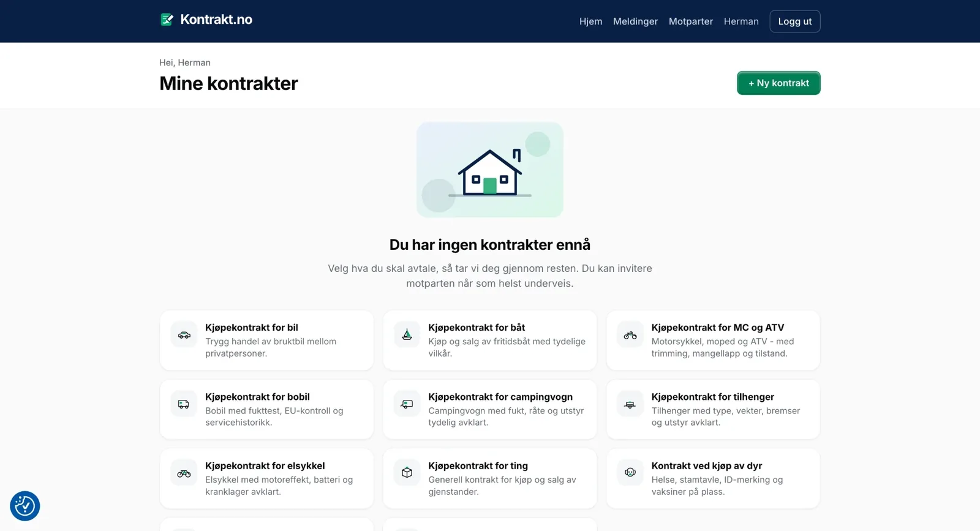This screenshot has height=531, width=980.
Task: Select the Kjøpekontrakt for MC og ATV title
Action: coord(718,328)
